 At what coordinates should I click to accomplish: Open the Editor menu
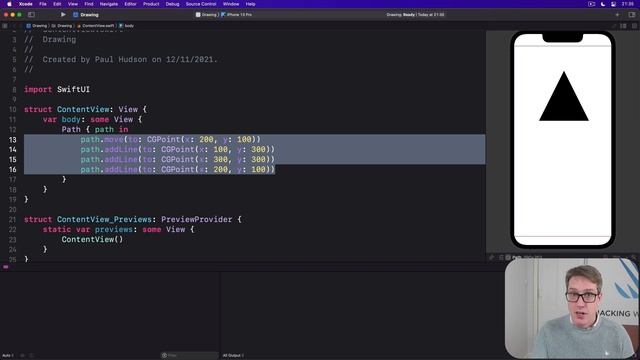[x=130, y=4]
